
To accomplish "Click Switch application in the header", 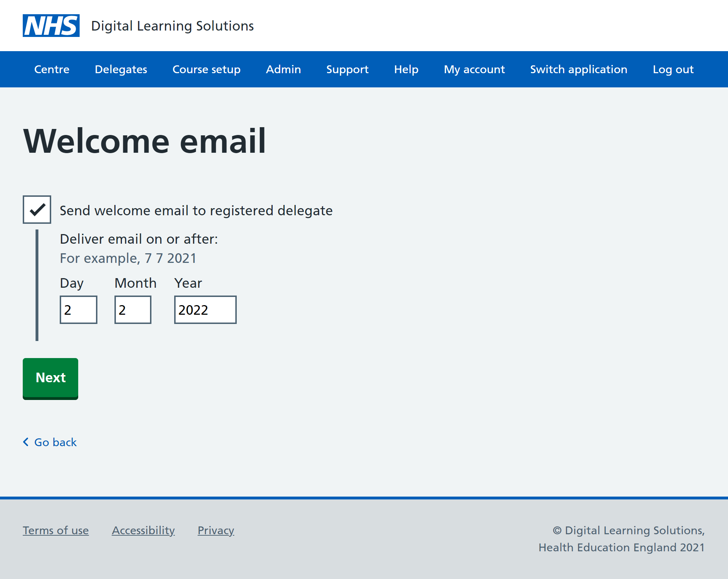I will pos(578,69).
